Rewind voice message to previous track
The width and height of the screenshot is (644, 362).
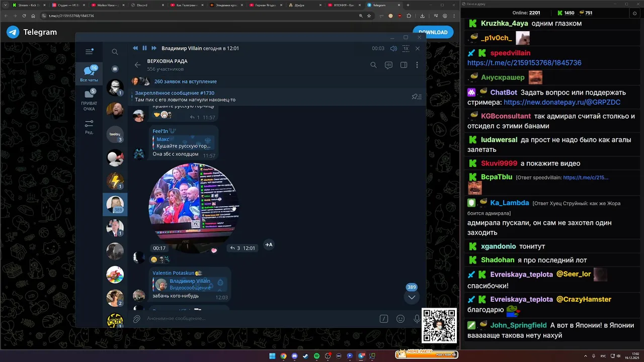[x=135, y=48]
